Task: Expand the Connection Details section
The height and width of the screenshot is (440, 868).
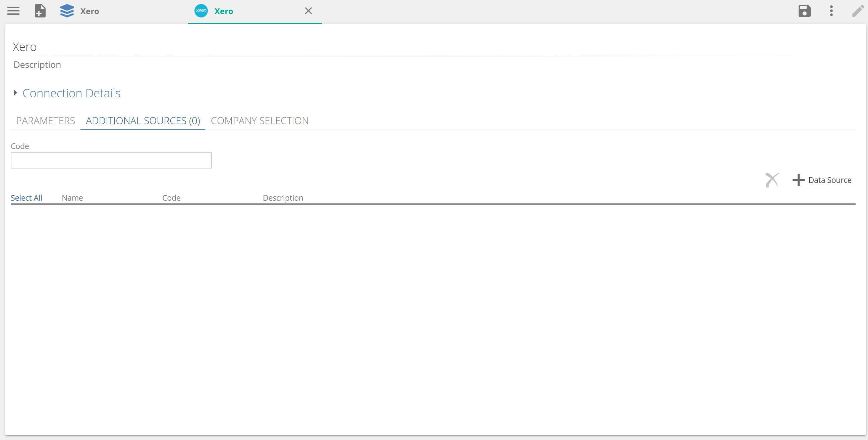Action: 15,93
